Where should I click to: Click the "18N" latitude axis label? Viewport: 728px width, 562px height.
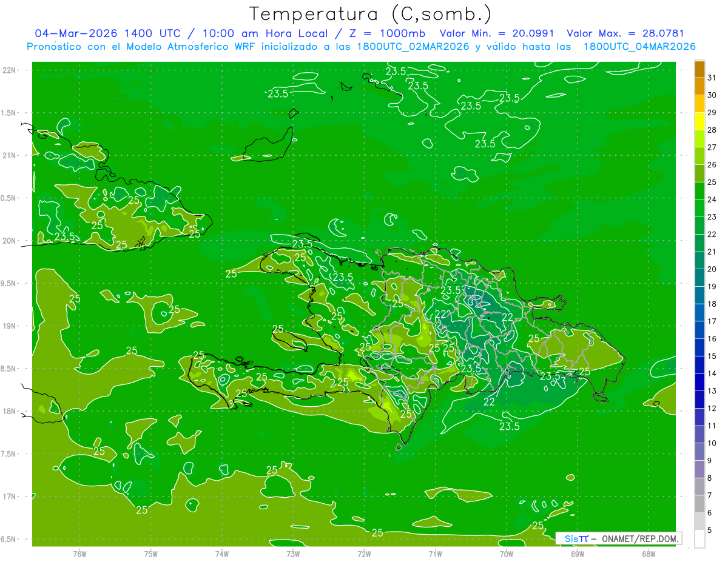click(x=10, y=411)
